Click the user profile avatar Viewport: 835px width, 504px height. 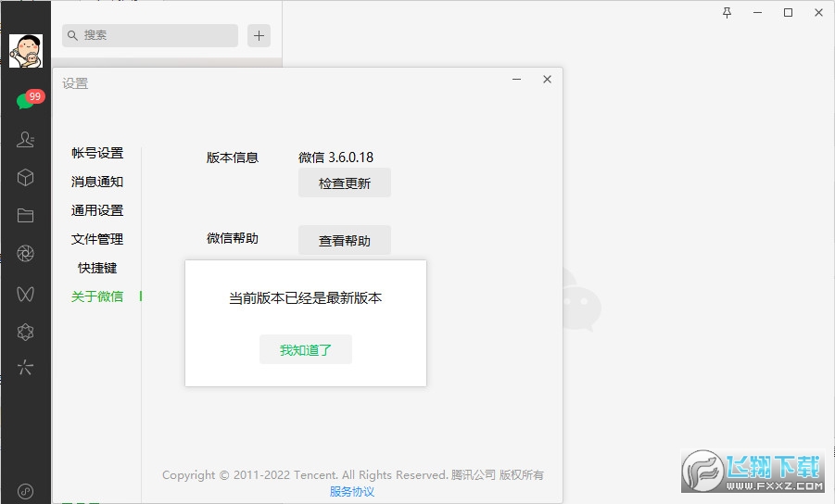[x=25, y=50]
